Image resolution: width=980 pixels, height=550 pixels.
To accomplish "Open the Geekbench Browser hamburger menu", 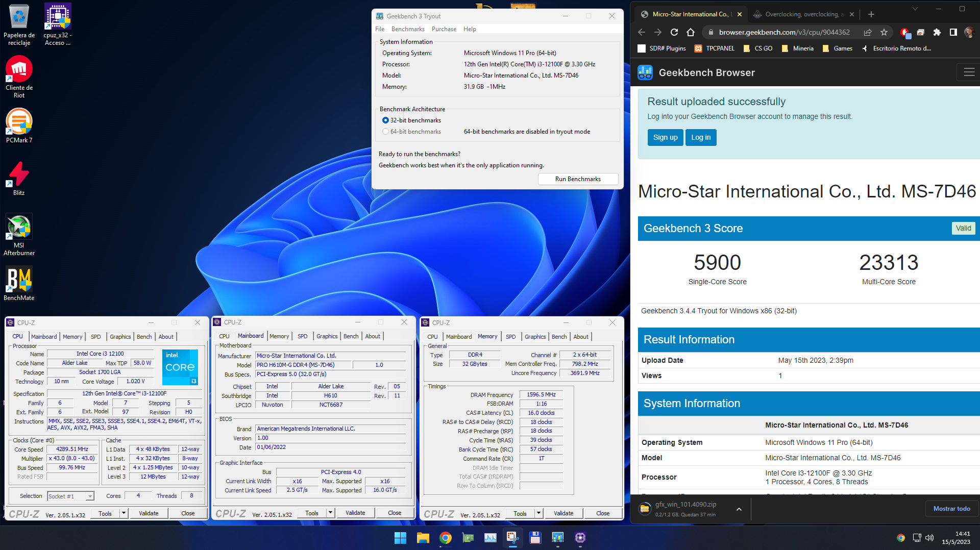I will coord(969,72).
